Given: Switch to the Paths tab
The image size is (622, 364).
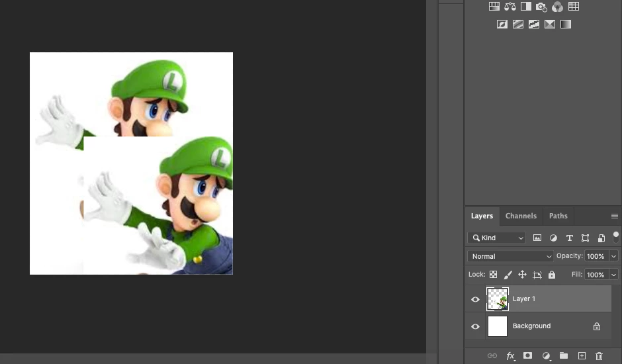Looking at the screenshot, I should click(x=558, y=216).
